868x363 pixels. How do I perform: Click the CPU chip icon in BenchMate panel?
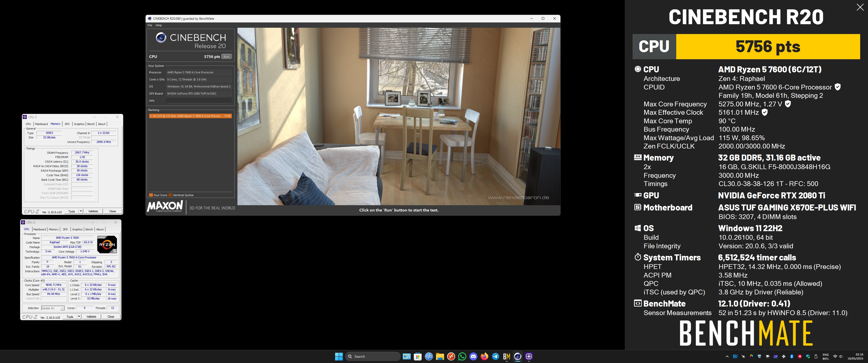(x=638, y=69)
